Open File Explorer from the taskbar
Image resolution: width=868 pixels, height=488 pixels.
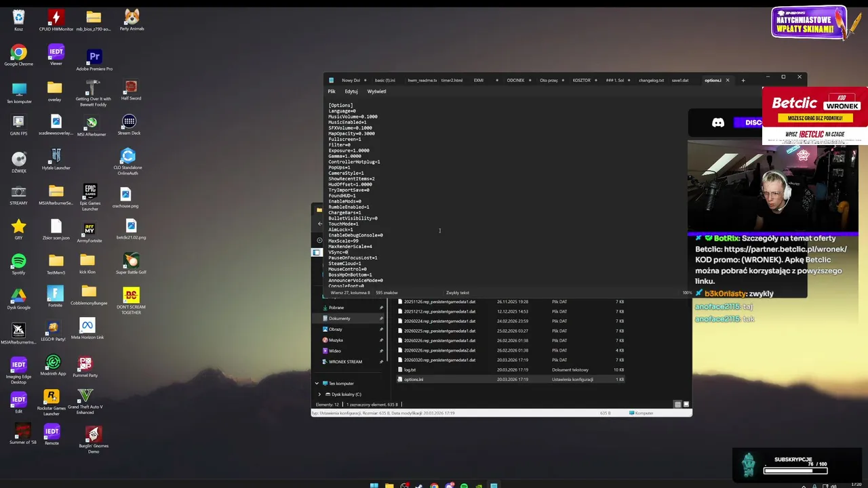point(389,485)
